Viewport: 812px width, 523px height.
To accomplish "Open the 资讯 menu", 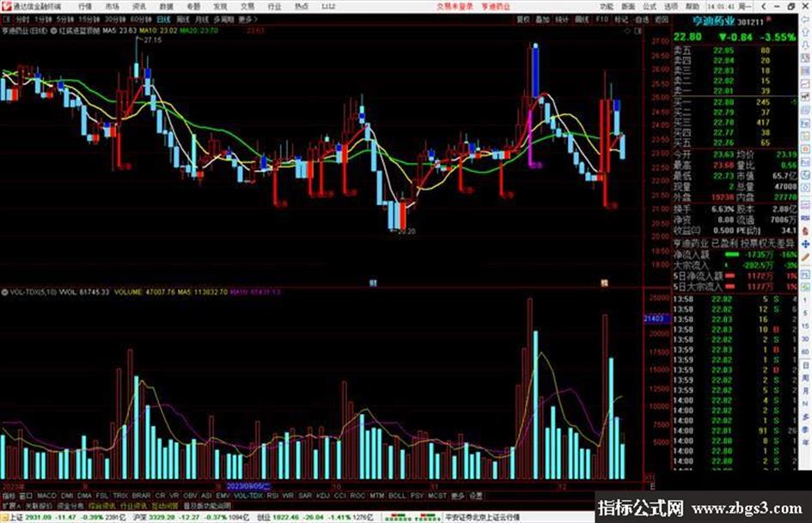I will pyautogui.click(x=139, y=6).
